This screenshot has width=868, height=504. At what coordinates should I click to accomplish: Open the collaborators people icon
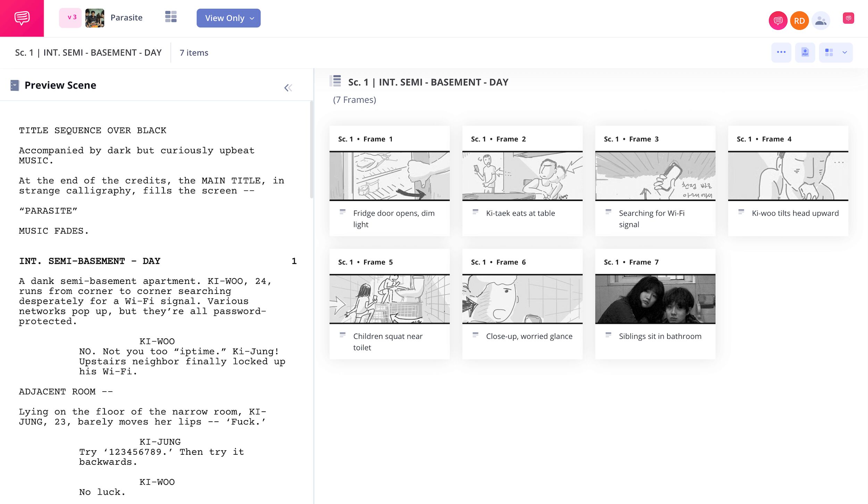[x=820, y=21]
